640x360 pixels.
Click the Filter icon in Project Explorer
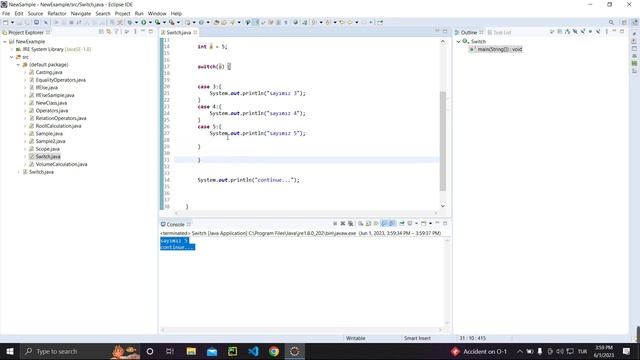point(116,31)
